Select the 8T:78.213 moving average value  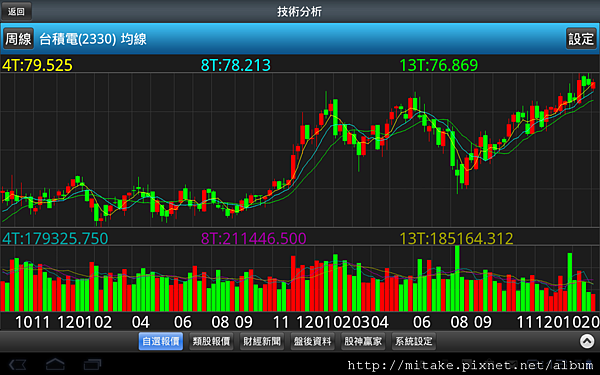236,65
